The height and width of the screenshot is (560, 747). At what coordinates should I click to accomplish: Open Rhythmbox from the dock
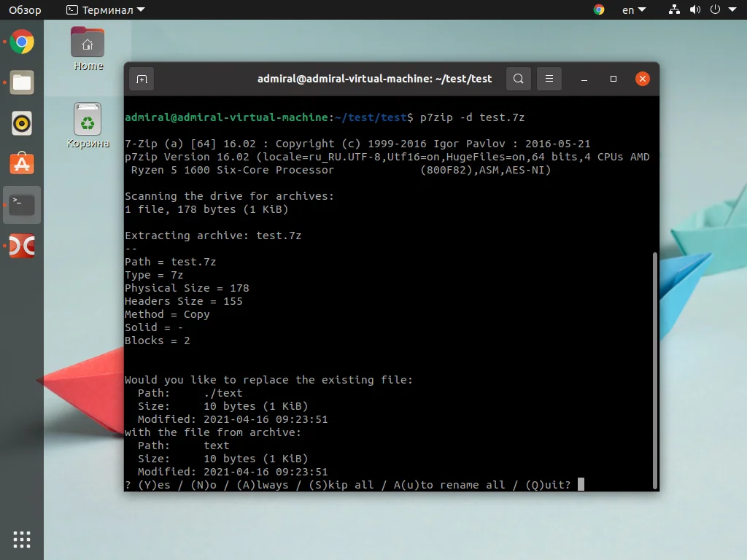(21, 123)
